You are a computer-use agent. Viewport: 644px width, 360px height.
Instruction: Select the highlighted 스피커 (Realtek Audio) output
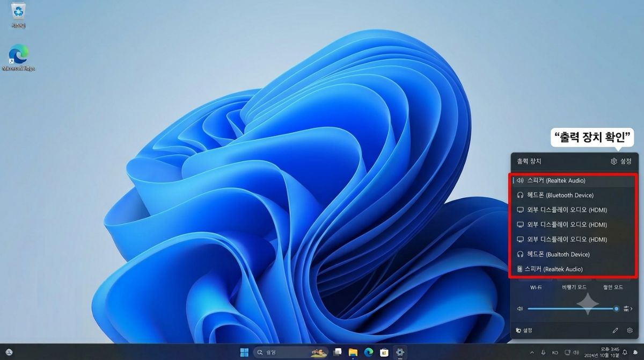click(573, 181)
